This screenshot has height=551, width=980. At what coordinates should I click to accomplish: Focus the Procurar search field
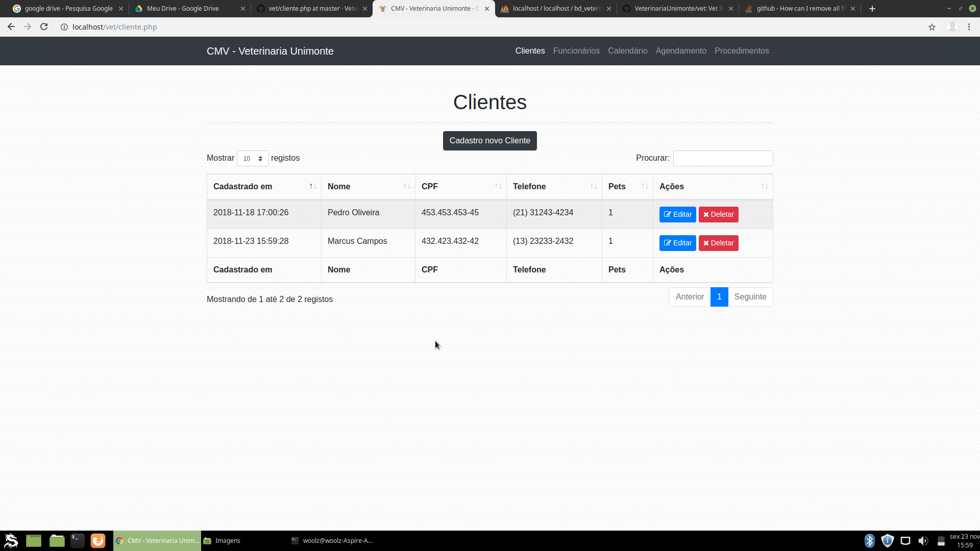coord(723,158)
